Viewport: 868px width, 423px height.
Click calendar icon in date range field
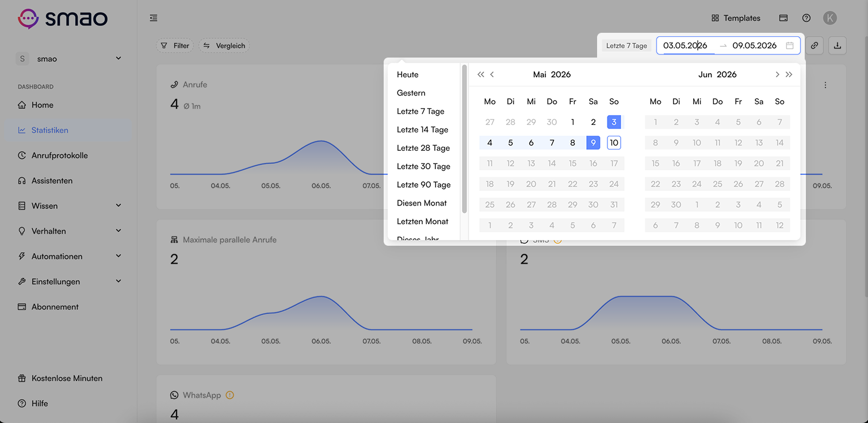790,45
